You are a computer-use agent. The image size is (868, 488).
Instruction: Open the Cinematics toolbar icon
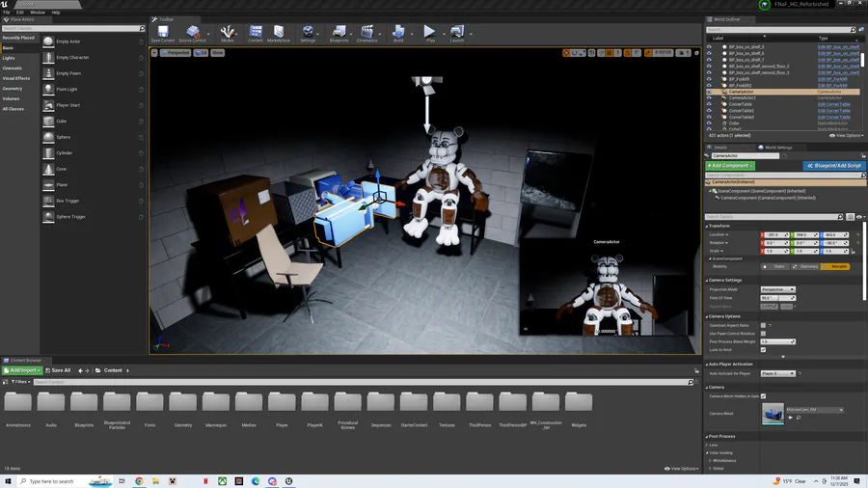[x=366, y=33]
